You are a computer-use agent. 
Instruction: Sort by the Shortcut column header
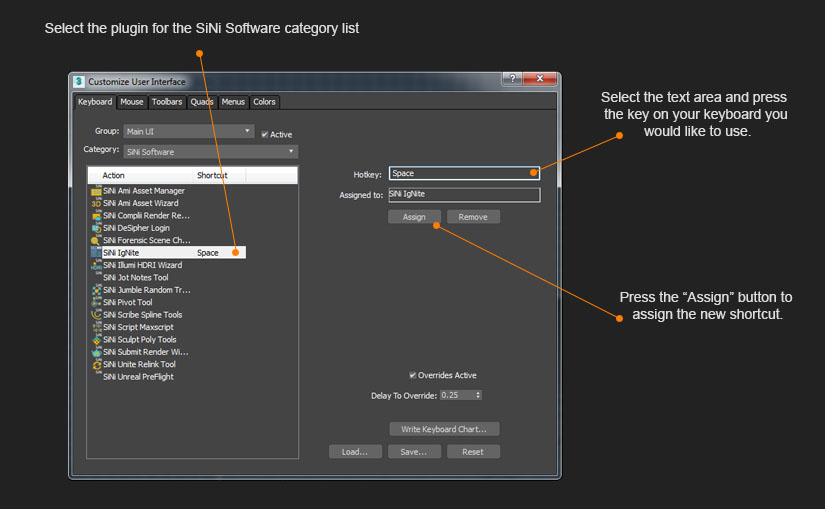[x=219, y=175]
